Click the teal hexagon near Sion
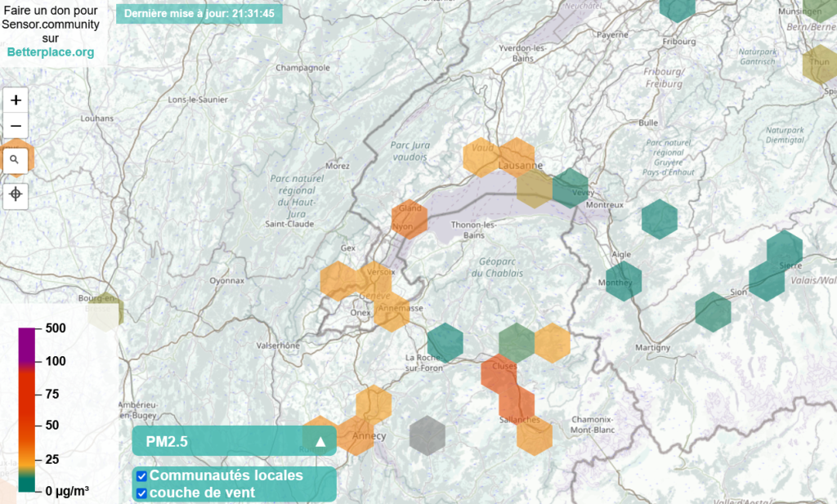837x504 pixels. click(713, 311)
